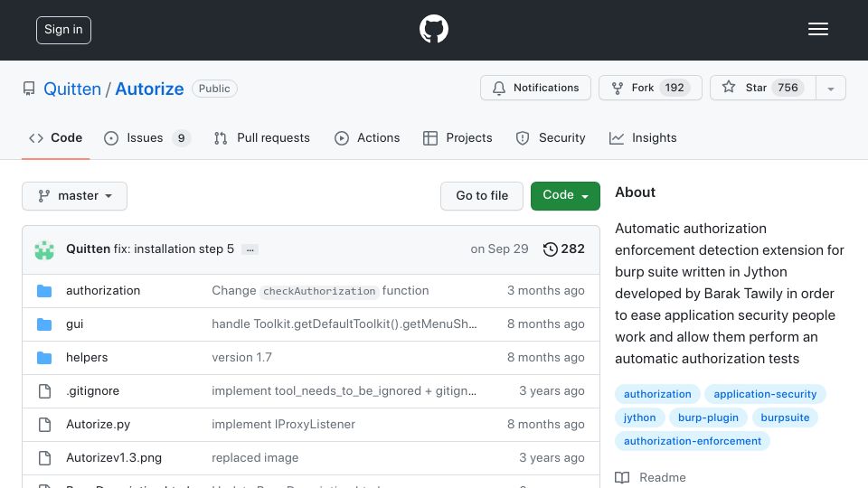Click the 'on Sep 29' commit date
This screenshot has width=868, height=488.
pos(499,249)
